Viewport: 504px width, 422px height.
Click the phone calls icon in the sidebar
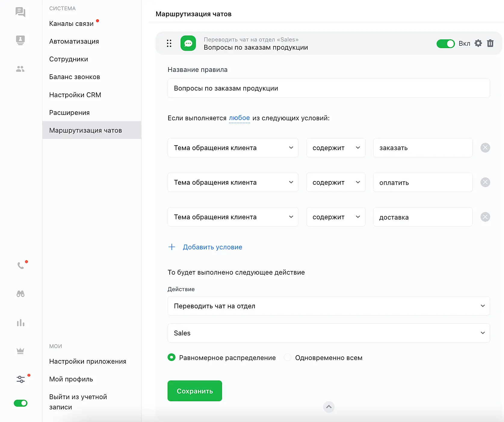pyautogui.click(x=20, y=265)
